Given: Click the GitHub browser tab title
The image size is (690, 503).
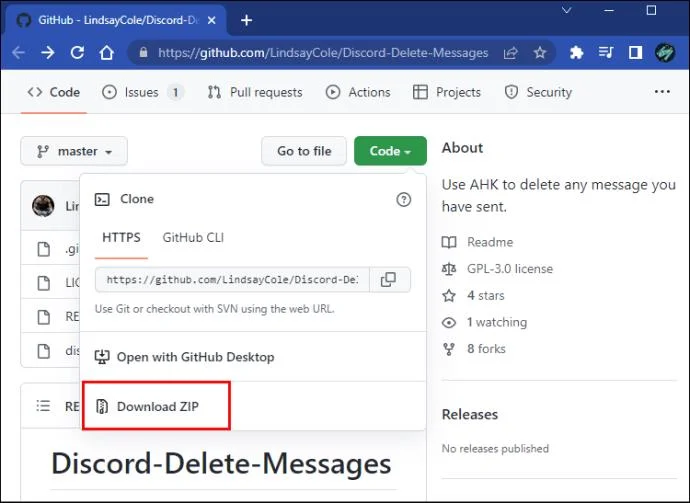Looking at the screenshot, I should tap(118, 20).
